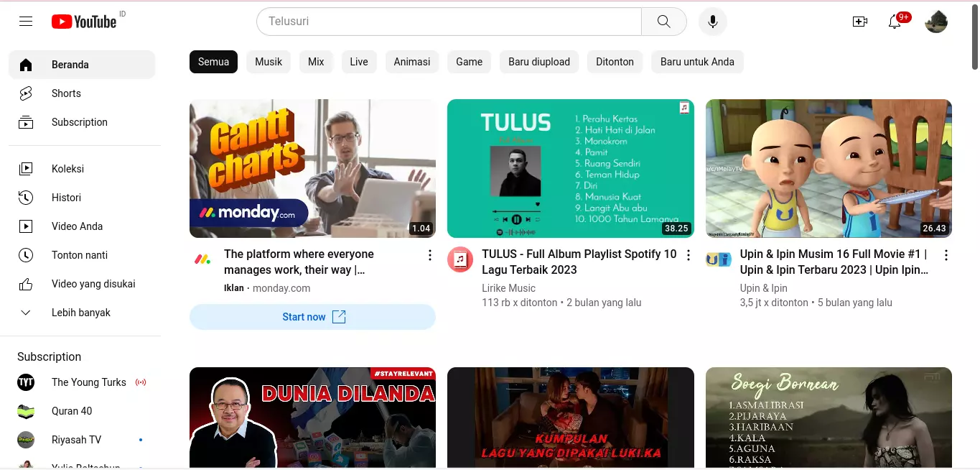Open Riyasah TV subscription
The height and width of the screenshot is (470, 980).
[82, 440]
